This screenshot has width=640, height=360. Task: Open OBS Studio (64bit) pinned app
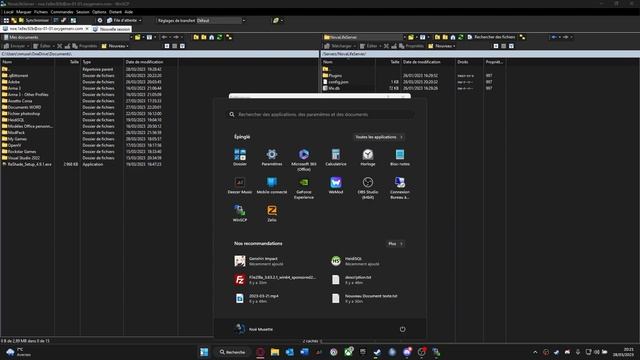coord(368,188)
